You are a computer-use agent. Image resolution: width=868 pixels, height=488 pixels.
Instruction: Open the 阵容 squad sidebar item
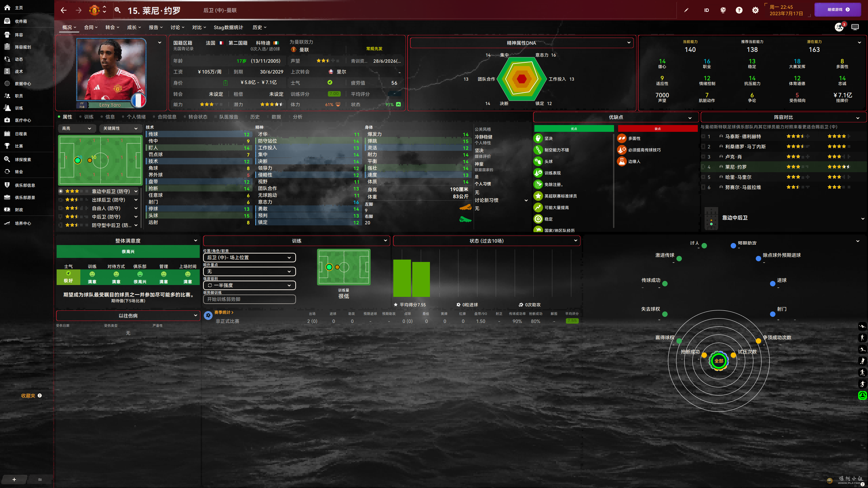click(14, 35)
